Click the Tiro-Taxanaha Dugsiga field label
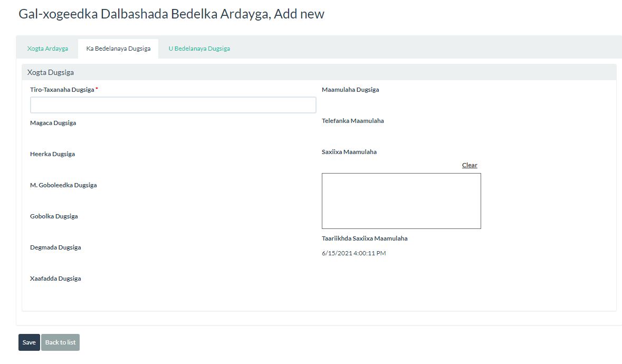622x364 pixels. (x=62, y=90)
